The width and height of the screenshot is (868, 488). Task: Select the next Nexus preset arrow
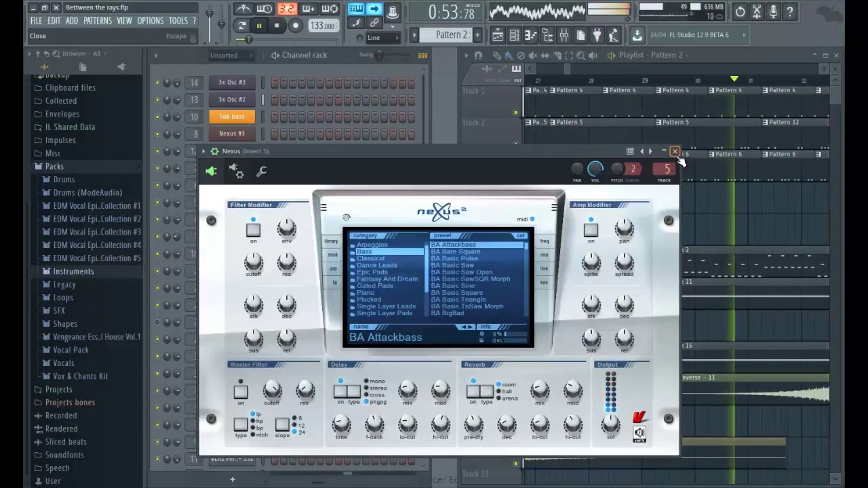click(650, 151)
